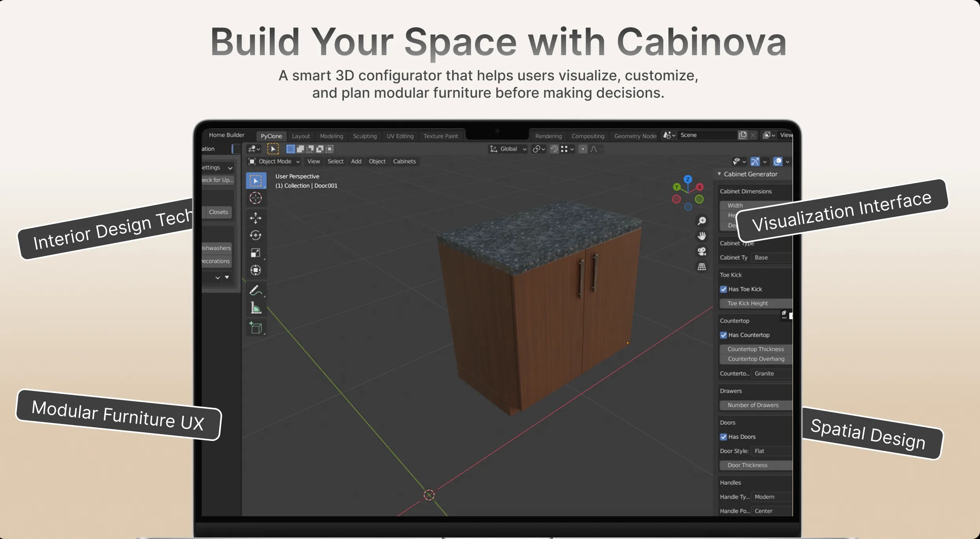
Task: Select the Add Cube tool
Action: pos(256,327)
